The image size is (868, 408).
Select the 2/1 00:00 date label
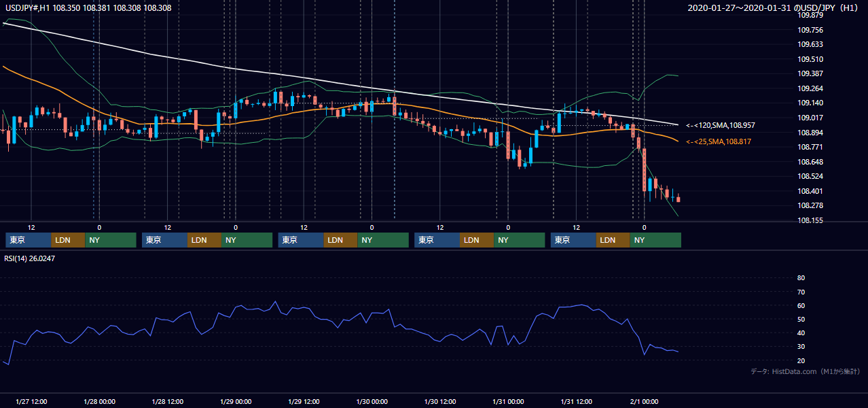click(645, 402)
